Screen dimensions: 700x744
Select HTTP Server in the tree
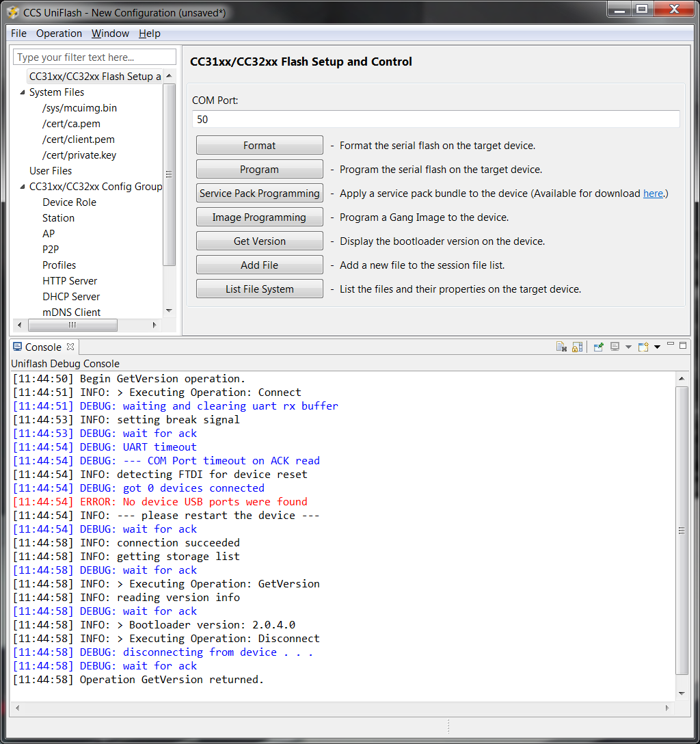point(70,280)
